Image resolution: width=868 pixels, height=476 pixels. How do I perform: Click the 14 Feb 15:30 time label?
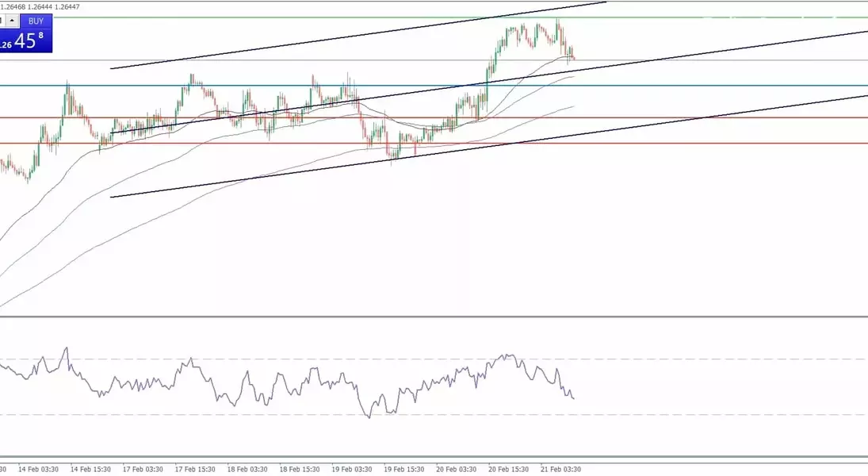pos(91,470)
